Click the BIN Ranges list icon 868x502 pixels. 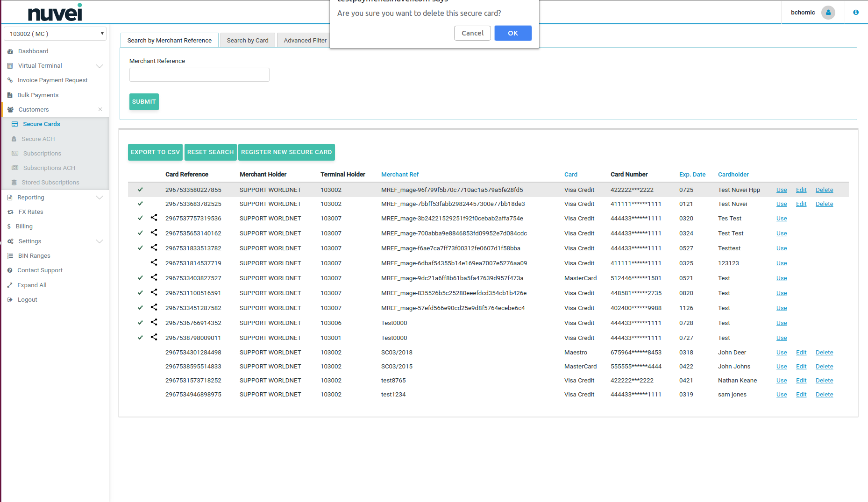(x=10, y=256)
